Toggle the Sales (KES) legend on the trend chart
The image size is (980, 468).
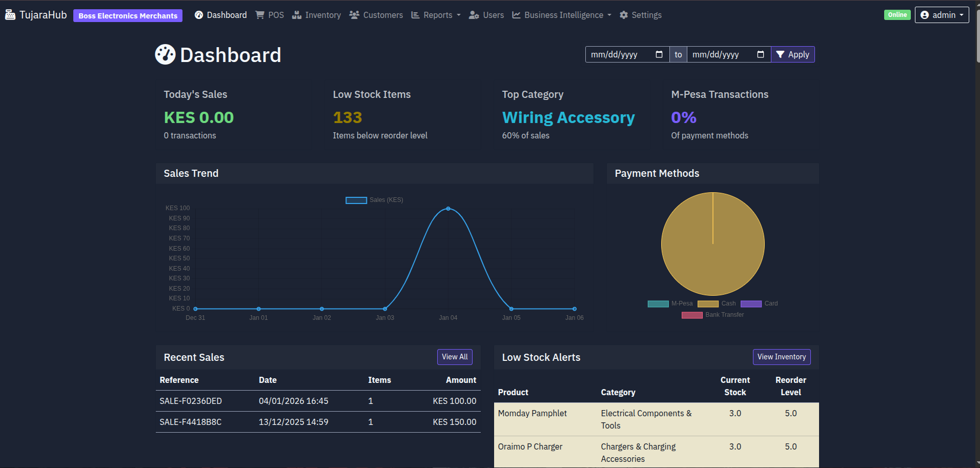coord(374,200)
